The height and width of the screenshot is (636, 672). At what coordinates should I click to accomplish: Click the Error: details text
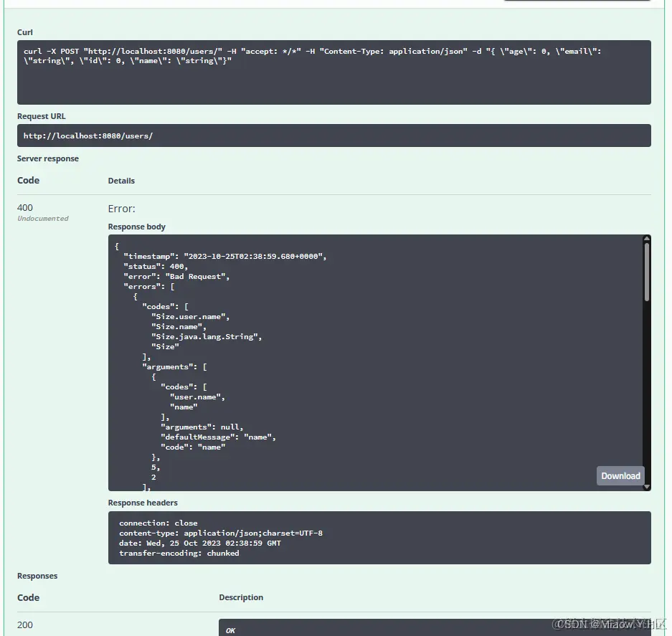122,209
